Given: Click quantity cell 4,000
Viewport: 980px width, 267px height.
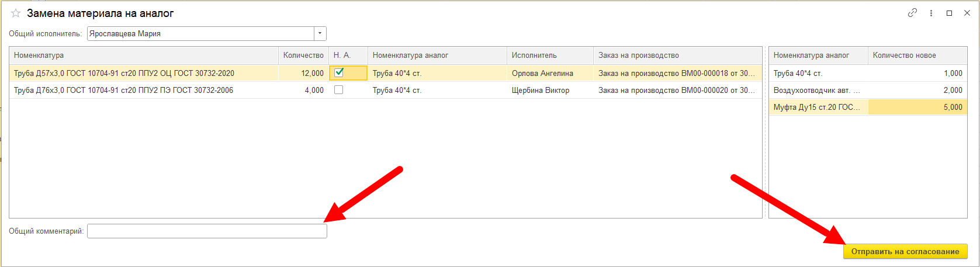Looking at the screenshot, I should (x=303, y=90).
